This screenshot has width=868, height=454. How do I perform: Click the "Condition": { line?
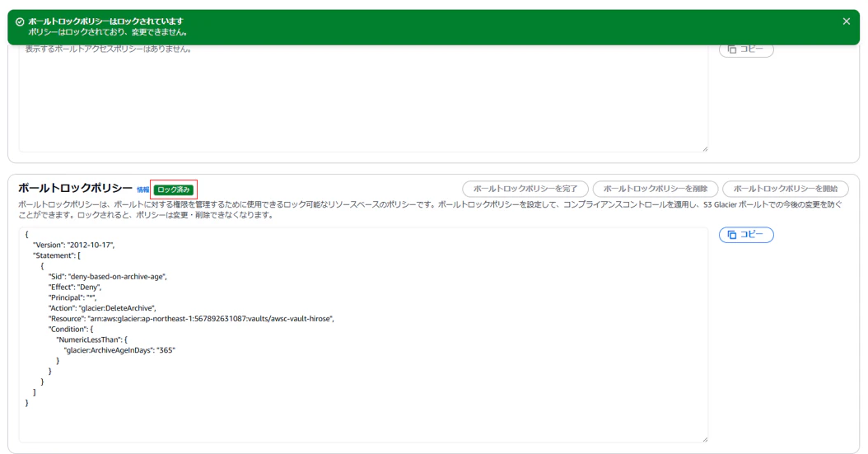[71, 329]
